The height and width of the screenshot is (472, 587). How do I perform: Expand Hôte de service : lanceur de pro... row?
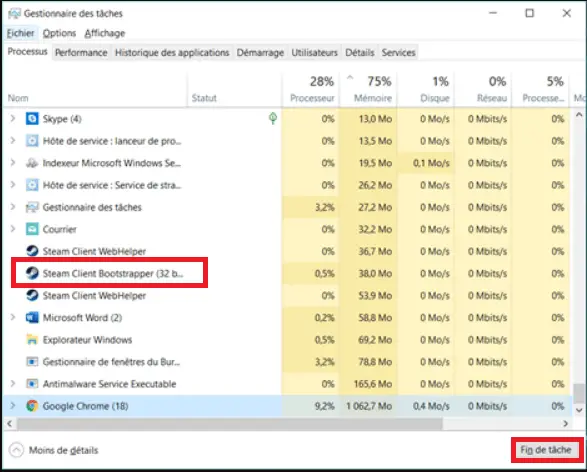pos(13,141)
